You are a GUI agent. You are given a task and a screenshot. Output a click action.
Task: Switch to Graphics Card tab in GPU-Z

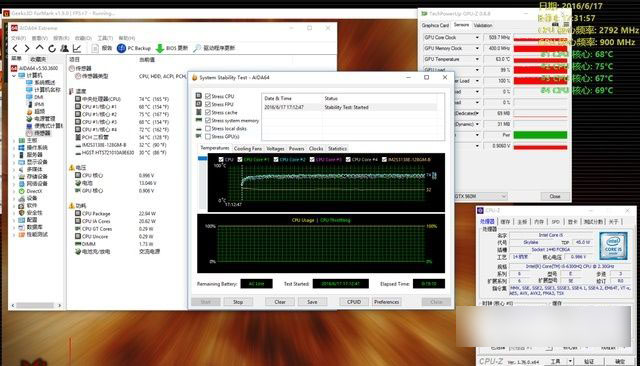pyautogui.click(x=435, y=25)
